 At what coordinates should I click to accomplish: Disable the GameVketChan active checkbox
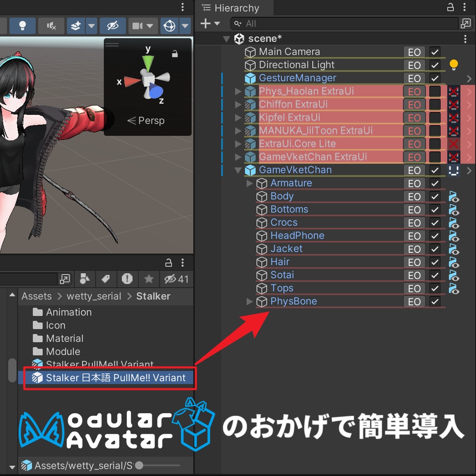434,170
